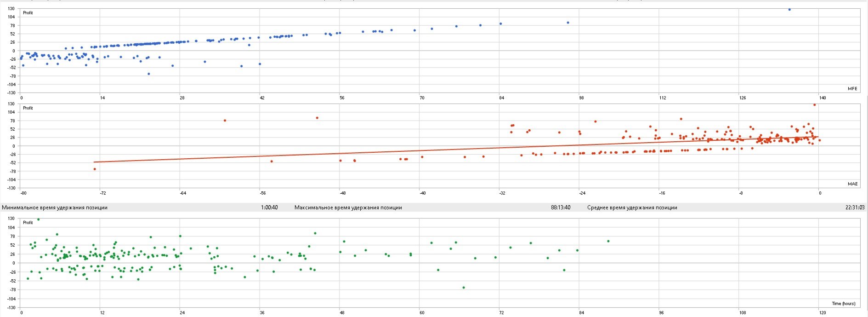Select the isolated blue point near MFE 96

pos(568,23)
